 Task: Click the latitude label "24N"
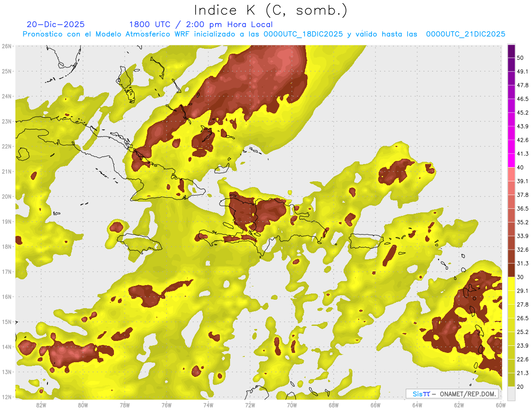pos(7,96)
